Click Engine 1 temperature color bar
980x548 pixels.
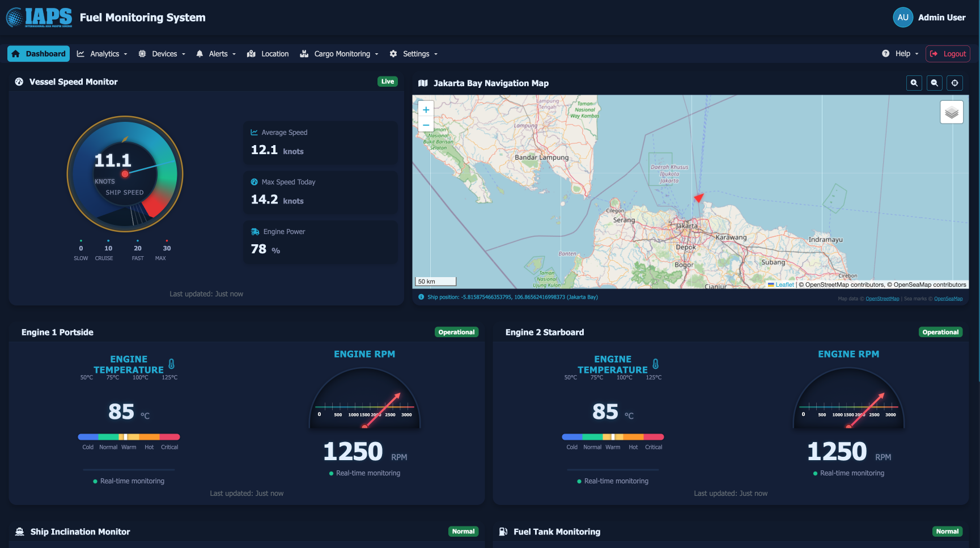[x=129, y=437]
